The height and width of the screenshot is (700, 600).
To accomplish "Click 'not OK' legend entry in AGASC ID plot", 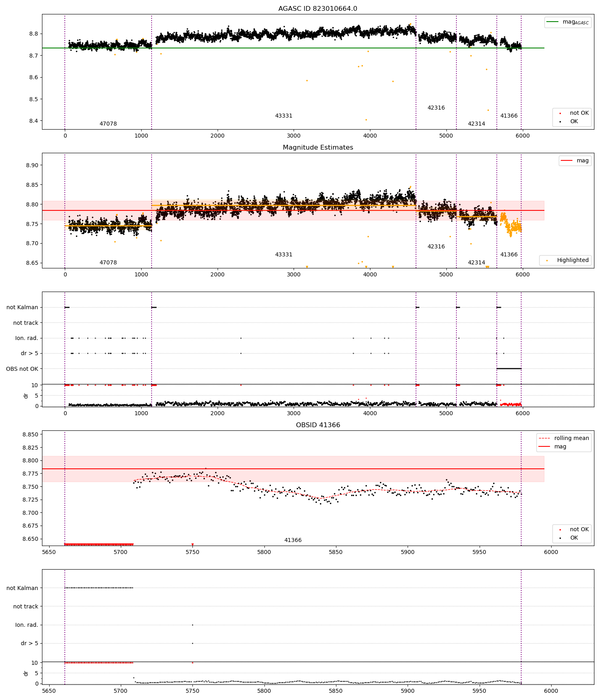I will 579,113.
